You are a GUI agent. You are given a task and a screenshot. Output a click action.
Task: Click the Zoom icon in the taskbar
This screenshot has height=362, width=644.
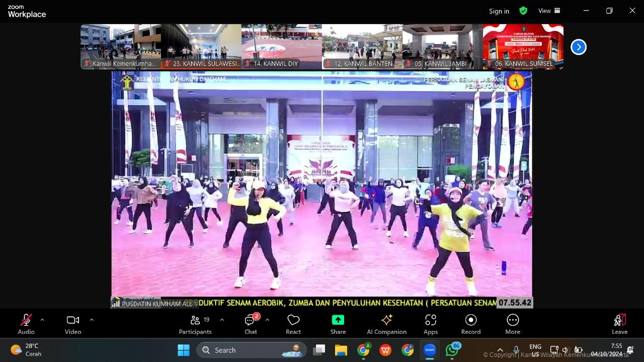click(x=430, y=350)
